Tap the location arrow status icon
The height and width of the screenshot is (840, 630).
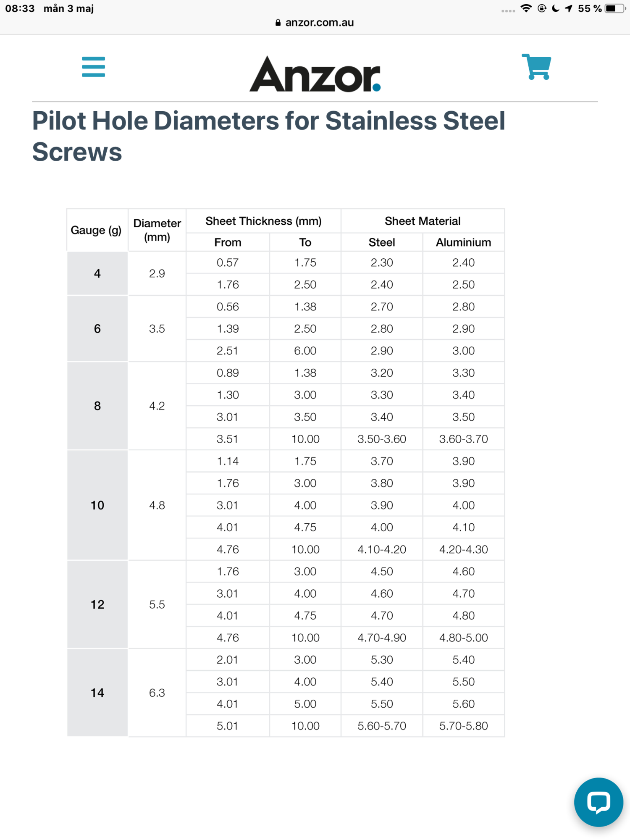pos(569,8)
